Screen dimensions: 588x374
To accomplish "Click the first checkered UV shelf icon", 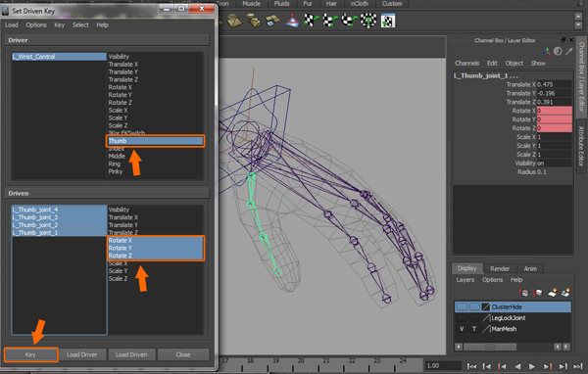I will click(312, 21).
